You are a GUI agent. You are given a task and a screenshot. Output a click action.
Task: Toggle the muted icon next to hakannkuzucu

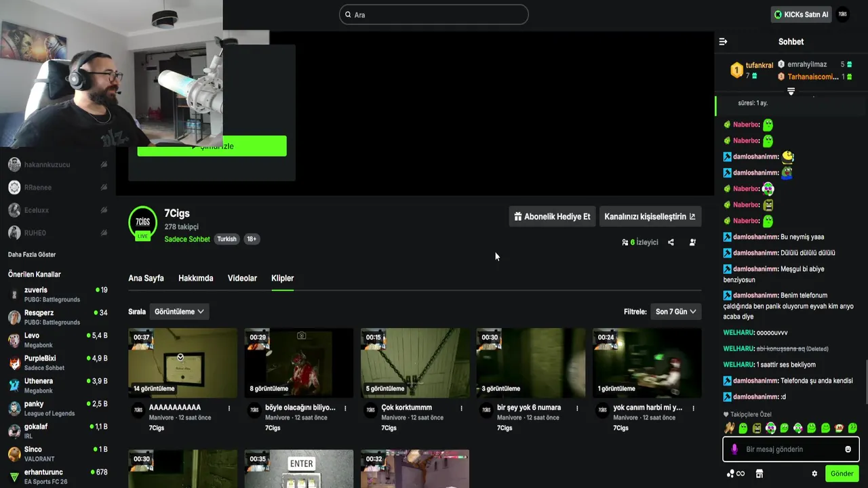pos(104,165)
